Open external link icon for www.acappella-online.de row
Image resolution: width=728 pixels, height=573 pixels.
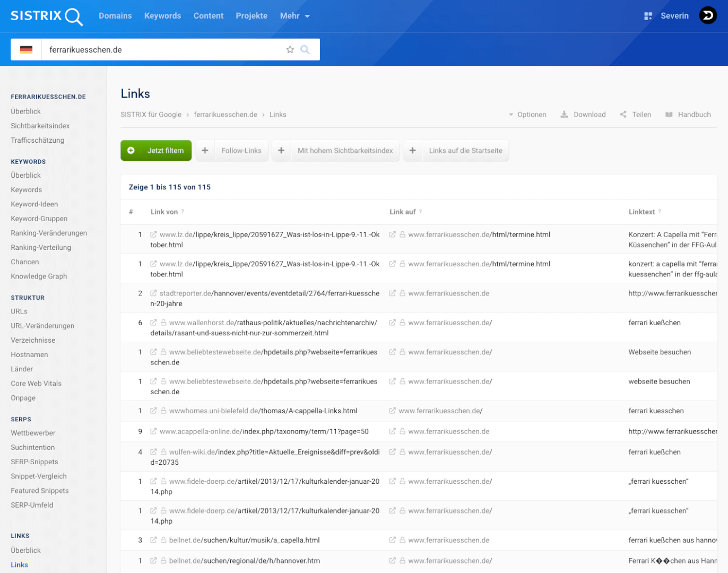tap(153, 431)
